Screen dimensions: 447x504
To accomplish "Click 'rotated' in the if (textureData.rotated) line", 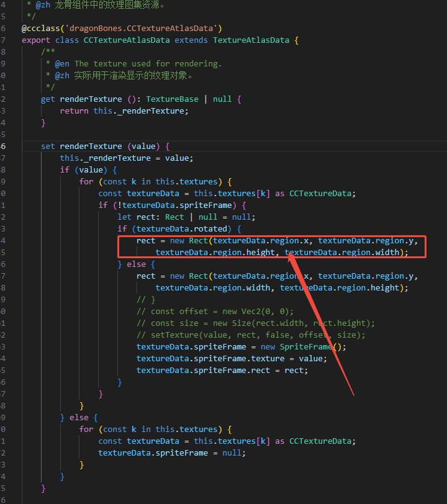I will click(x=210, y=229).
